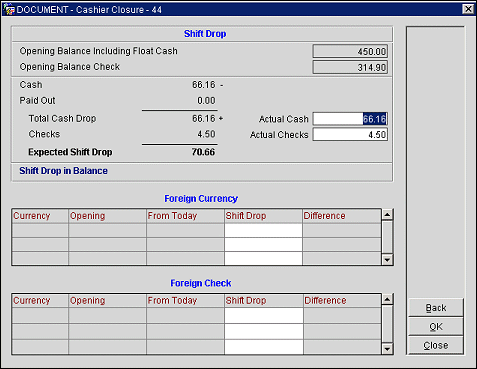Click the Back button
The image size is (477, 369).
[x=436, y=308]
